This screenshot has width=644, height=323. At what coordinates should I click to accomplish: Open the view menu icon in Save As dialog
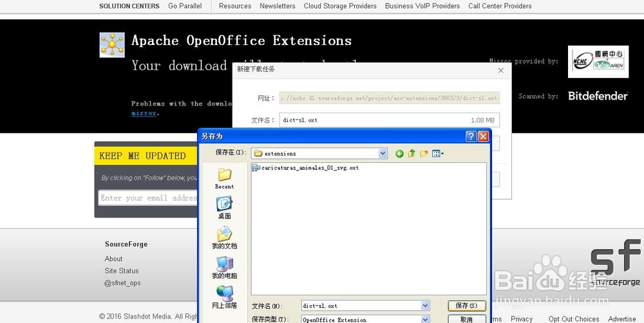[x=438, y=154]
